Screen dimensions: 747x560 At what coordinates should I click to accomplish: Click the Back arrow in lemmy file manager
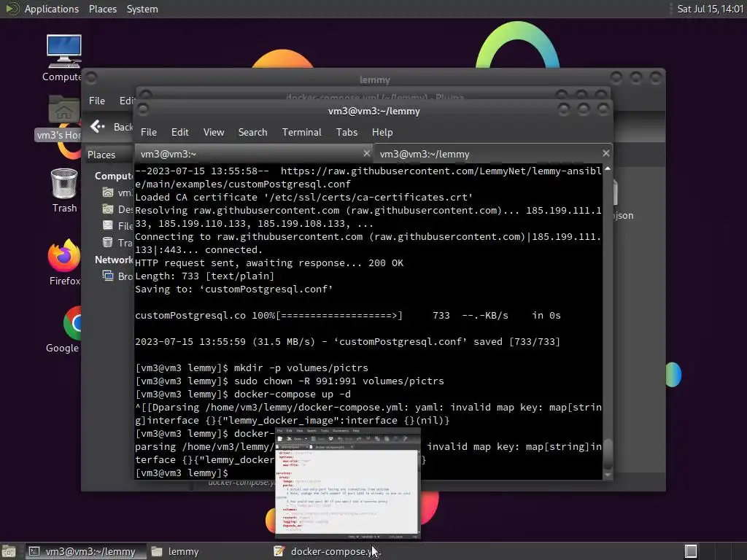[x=98, y=127]
